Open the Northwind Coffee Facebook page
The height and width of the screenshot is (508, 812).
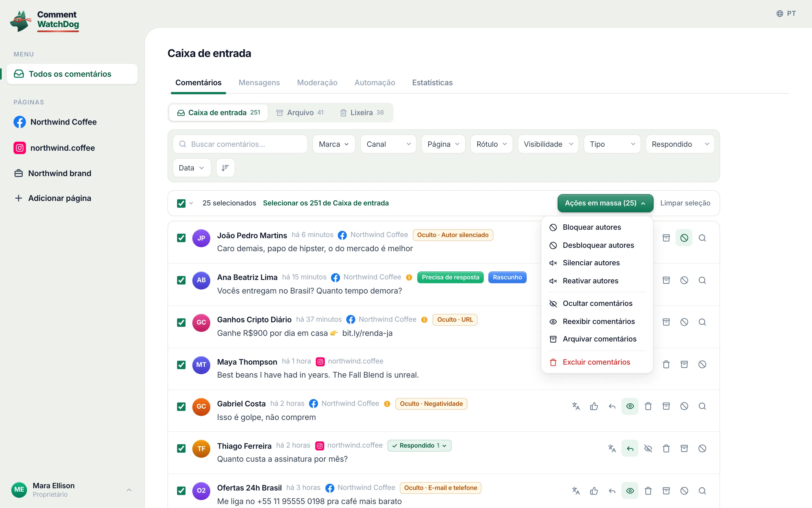tap(55, 122)
